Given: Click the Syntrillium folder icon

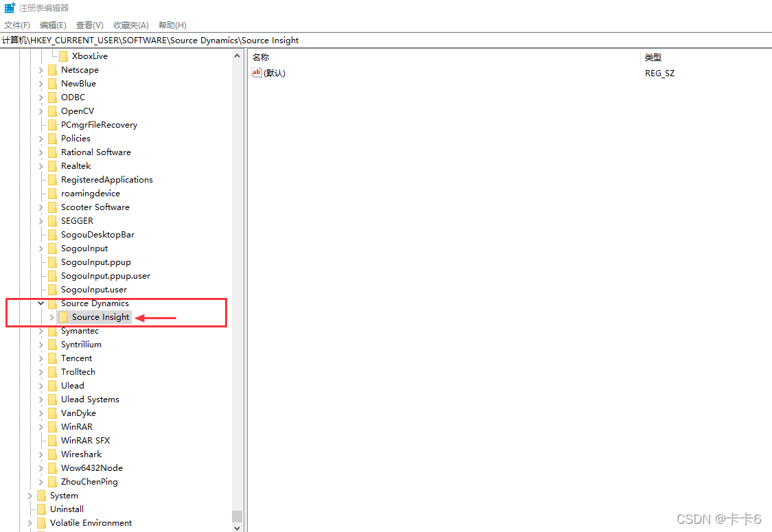Looking at the screenshot, I should [53, 345].
